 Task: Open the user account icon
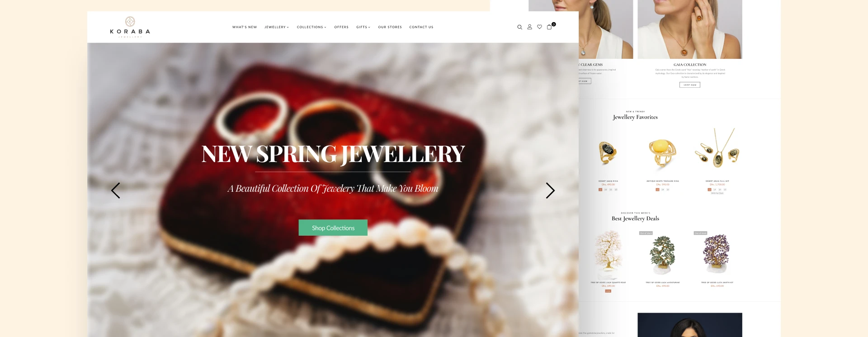[530, 27]
